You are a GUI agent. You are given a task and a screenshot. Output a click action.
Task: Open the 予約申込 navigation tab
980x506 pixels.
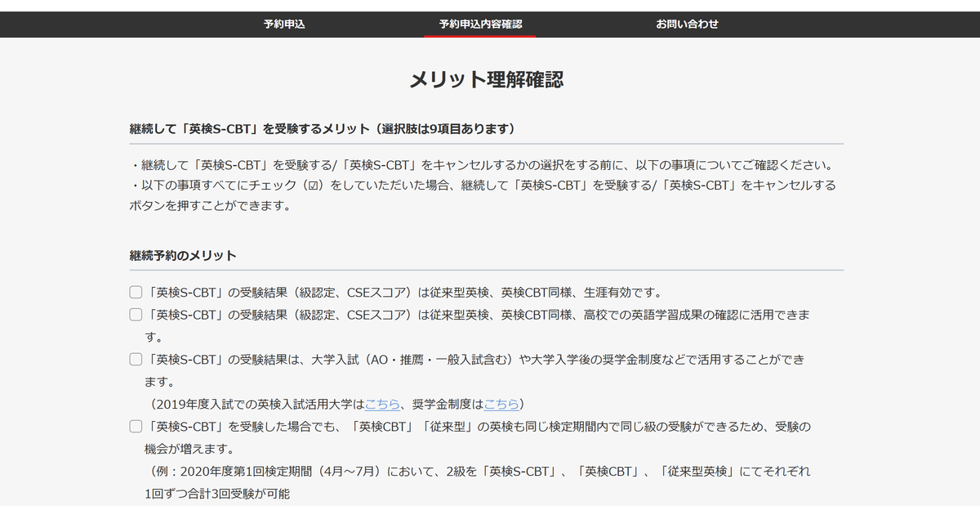[284, 25]
